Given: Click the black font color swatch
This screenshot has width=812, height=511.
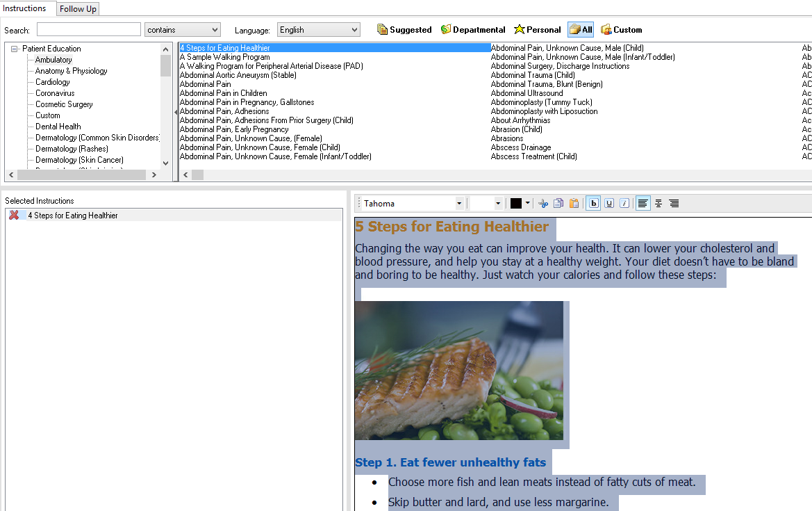Looking at the screenshot, I should pos(516,204).
